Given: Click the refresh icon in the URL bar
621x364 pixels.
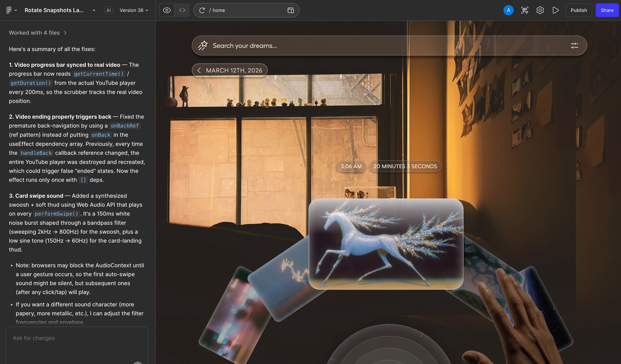Looking at the screenshot, I should [202, 10].
